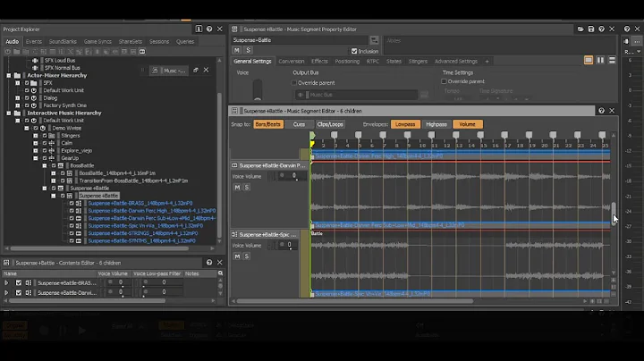Enable the Highpass envelope button
The width and height of the screenshot is (644, 361).
pos(436,124)
